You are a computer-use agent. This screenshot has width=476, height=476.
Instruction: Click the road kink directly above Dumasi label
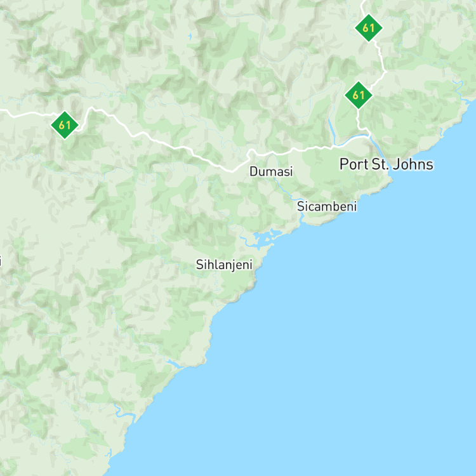tap(251, 151)
